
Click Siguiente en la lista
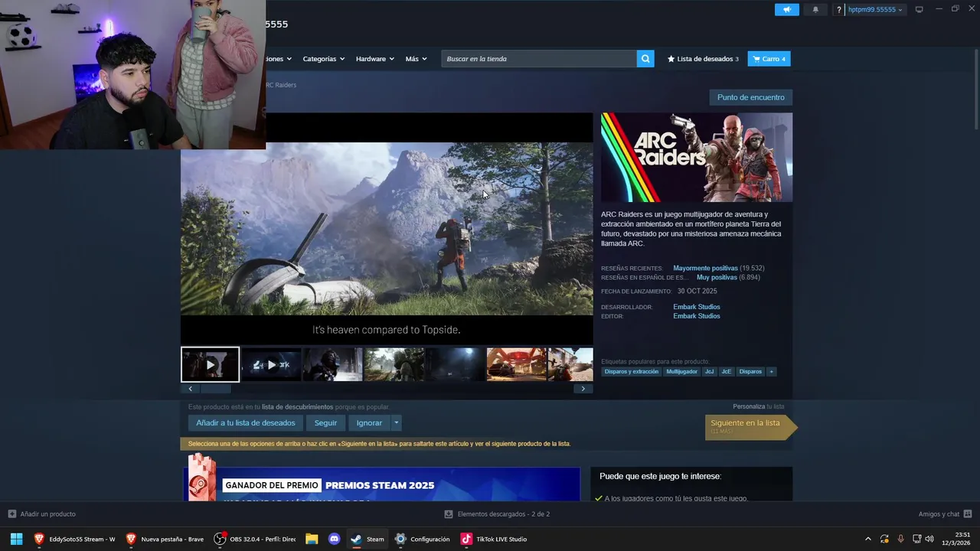751,427
